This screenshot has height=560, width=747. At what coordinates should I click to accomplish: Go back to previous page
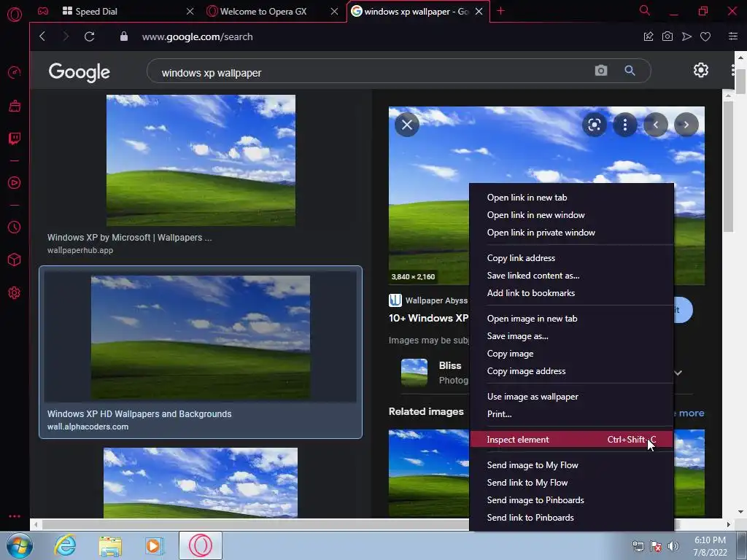(x=42, y=36)
